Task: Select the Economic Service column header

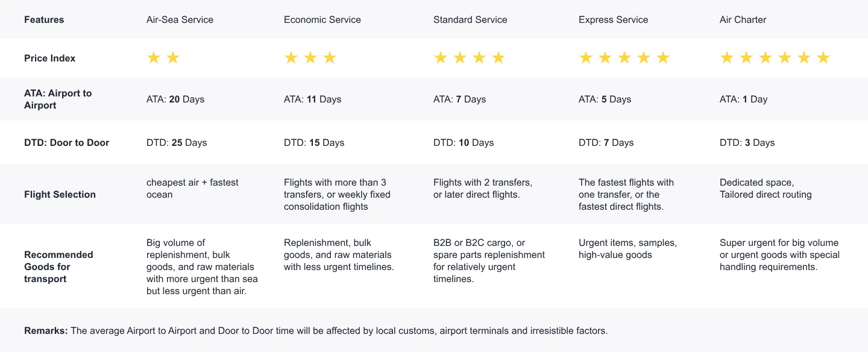Action: tap(322, 20)
